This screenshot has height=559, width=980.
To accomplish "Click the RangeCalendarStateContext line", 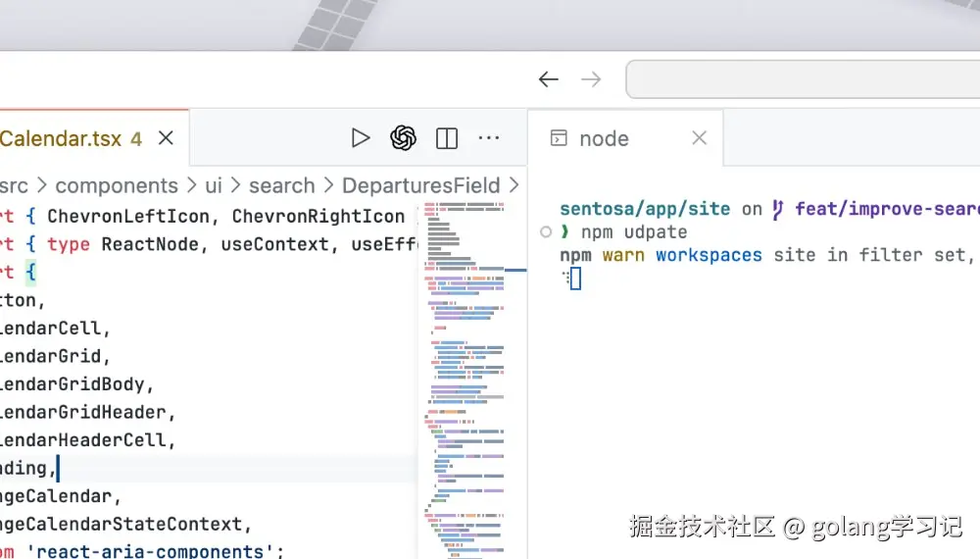I will [125, 524].
